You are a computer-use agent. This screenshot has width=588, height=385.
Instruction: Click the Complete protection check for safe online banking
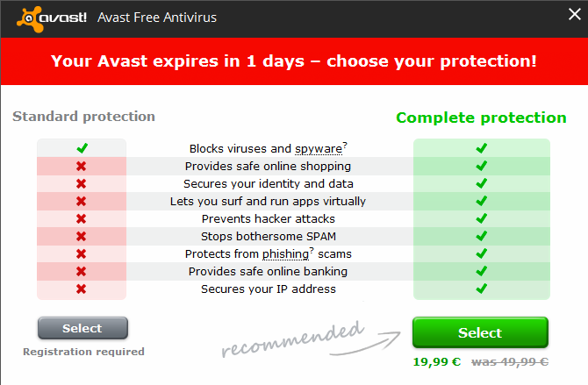[x=482, y=271]
